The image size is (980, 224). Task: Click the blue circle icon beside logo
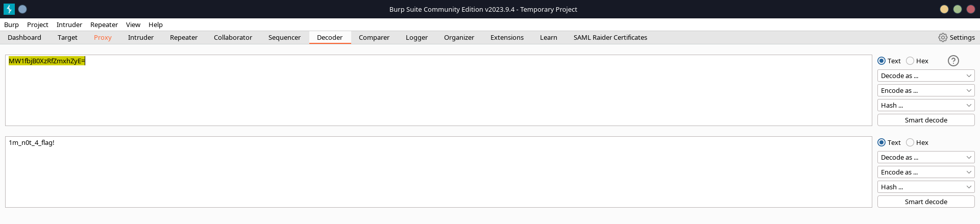point(22,9)
